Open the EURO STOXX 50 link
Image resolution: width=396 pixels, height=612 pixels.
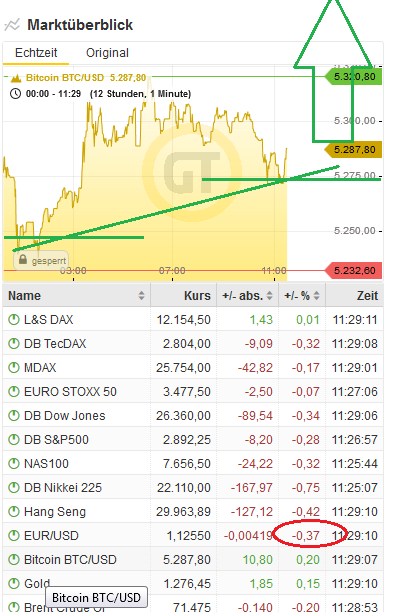click(70, 391)
